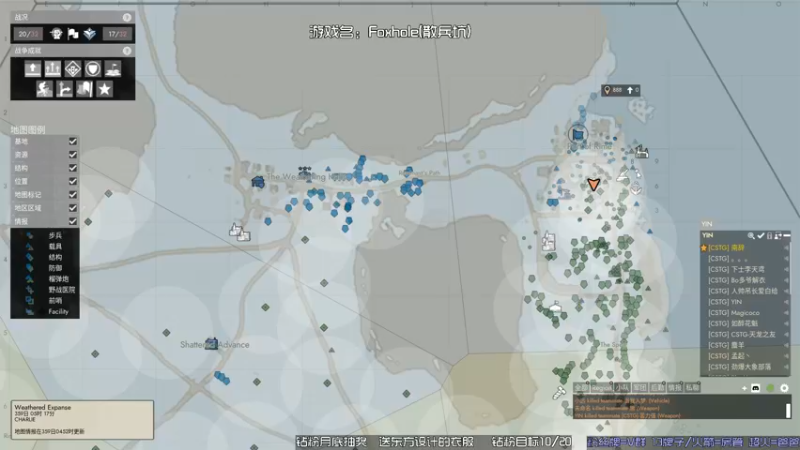Viewport: 800px width, 450px height.
Task: Toggle the 基地 legend checkbox
Action: pyautogui.click(x=73, y=141)
